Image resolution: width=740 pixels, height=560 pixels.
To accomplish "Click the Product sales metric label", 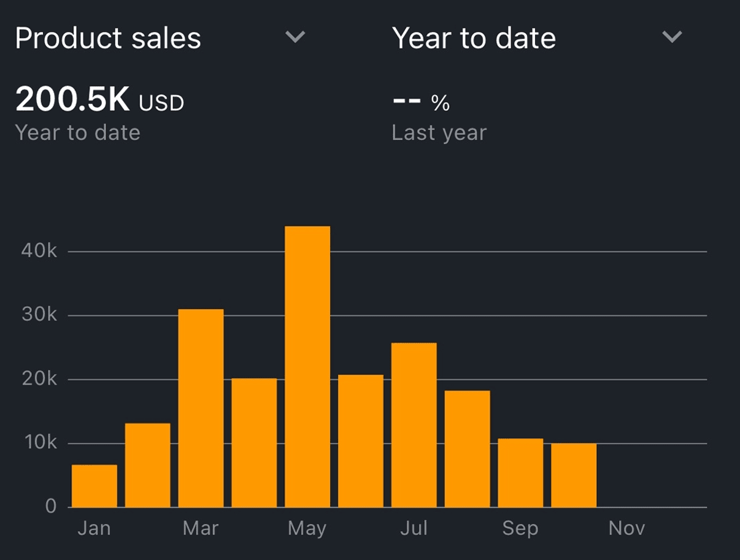I will [x=108, y=39].
